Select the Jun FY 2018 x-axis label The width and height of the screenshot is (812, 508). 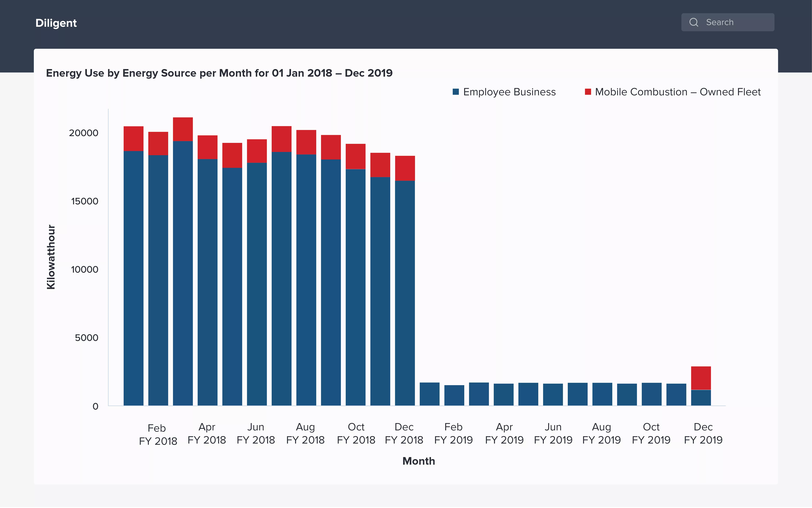255,433
